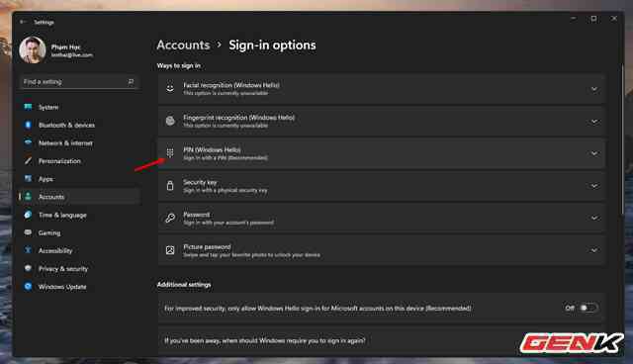
Task: Open PIN (Windows Hello) title
Action: [x=212, y=149]
